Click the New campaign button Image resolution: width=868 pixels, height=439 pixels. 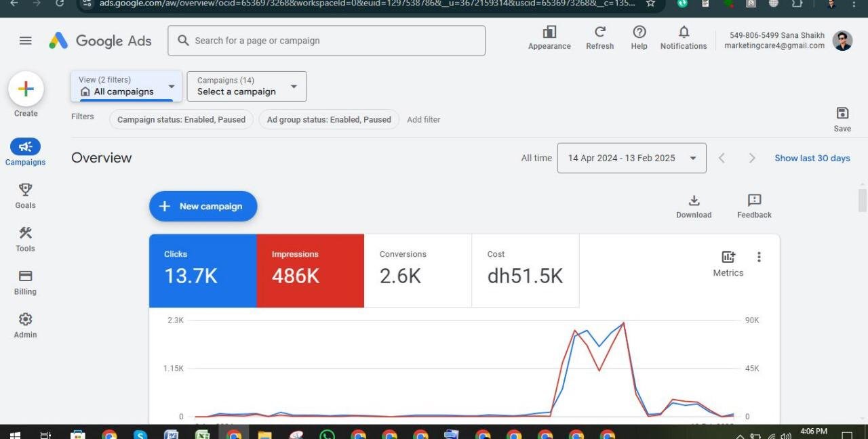click(203, 206)
